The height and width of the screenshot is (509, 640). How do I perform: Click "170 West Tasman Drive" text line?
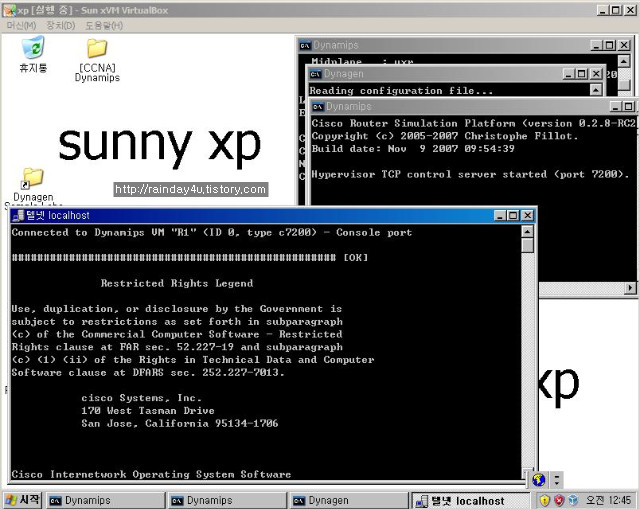[x=148, y=411]
